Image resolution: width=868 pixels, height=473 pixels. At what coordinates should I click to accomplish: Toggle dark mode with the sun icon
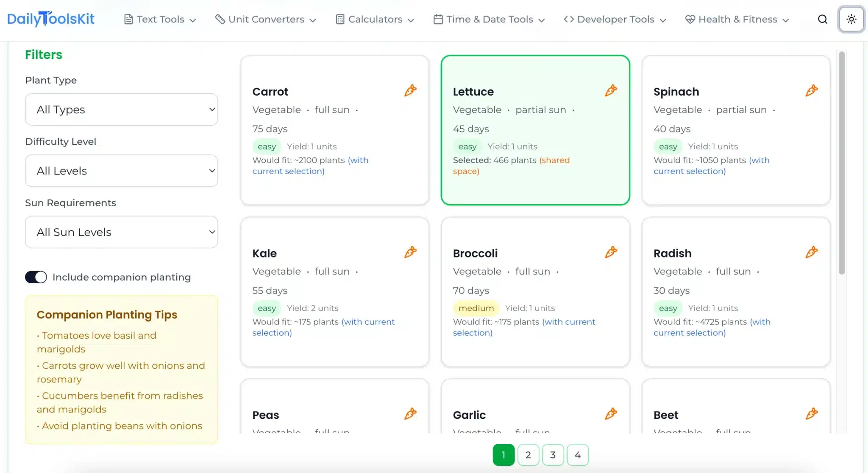[851, 19]
